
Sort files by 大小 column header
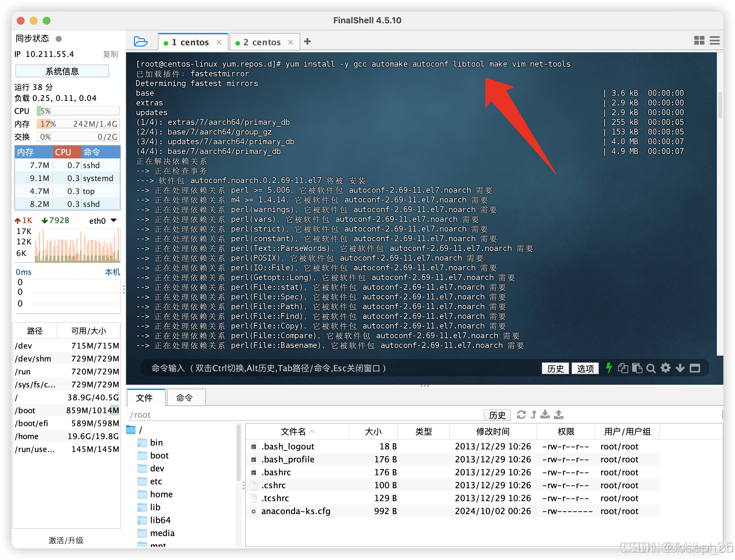pos(373,432)
